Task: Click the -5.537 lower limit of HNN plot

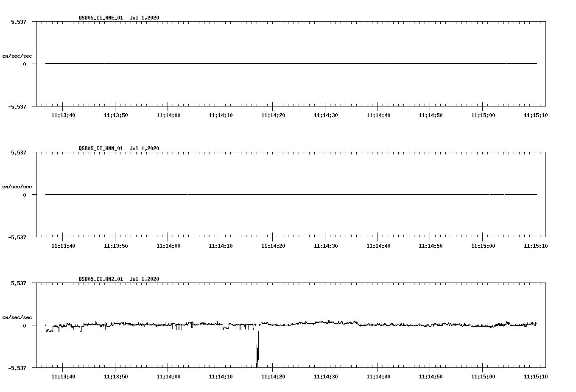Action: coord(17,237)
